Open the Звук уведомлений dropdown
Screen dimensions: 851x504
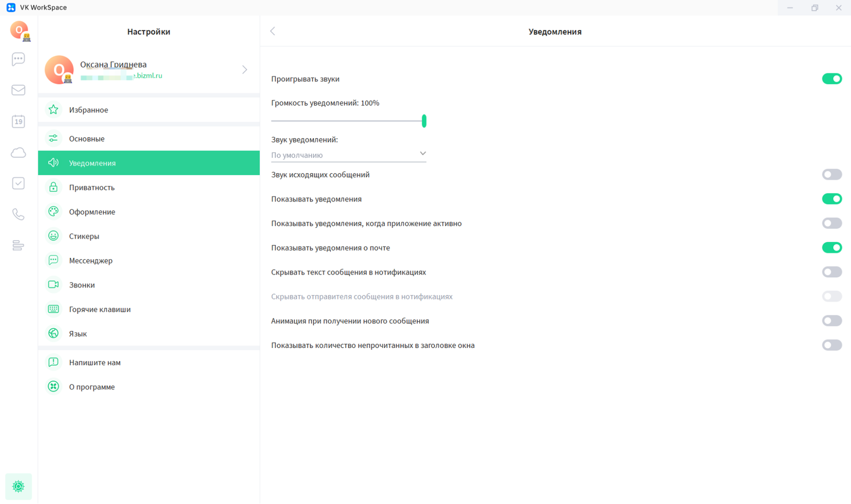pyautogui.click(x=348, y=155)
